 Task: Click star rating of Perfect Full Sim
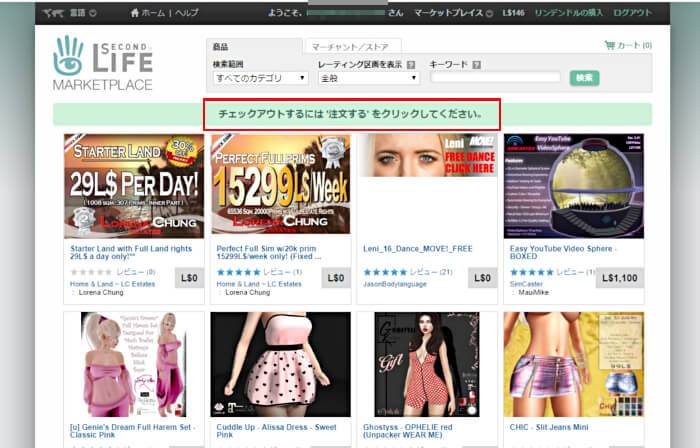[238, 272]
